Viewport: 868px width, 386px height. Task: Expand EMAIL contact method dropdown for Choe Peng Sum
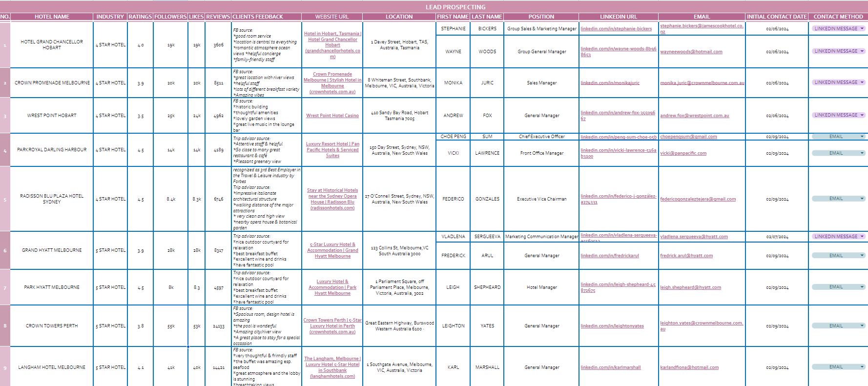(862, 136)
